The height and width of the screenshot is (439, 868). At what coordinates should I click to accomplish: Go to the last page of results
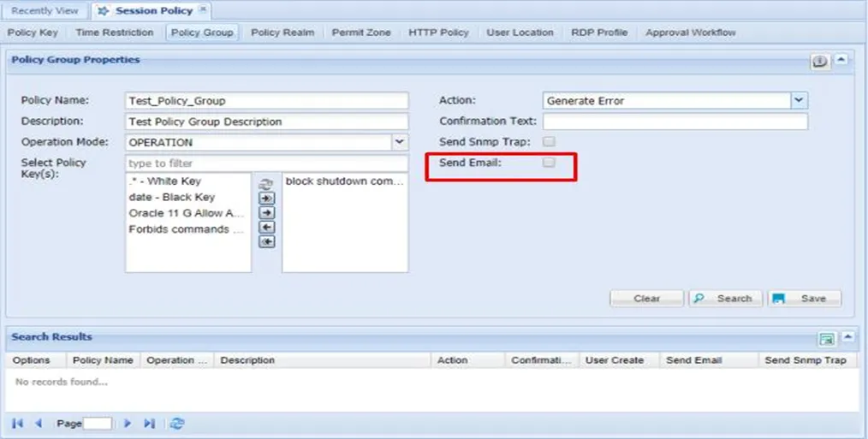click(x=149, y=424)
